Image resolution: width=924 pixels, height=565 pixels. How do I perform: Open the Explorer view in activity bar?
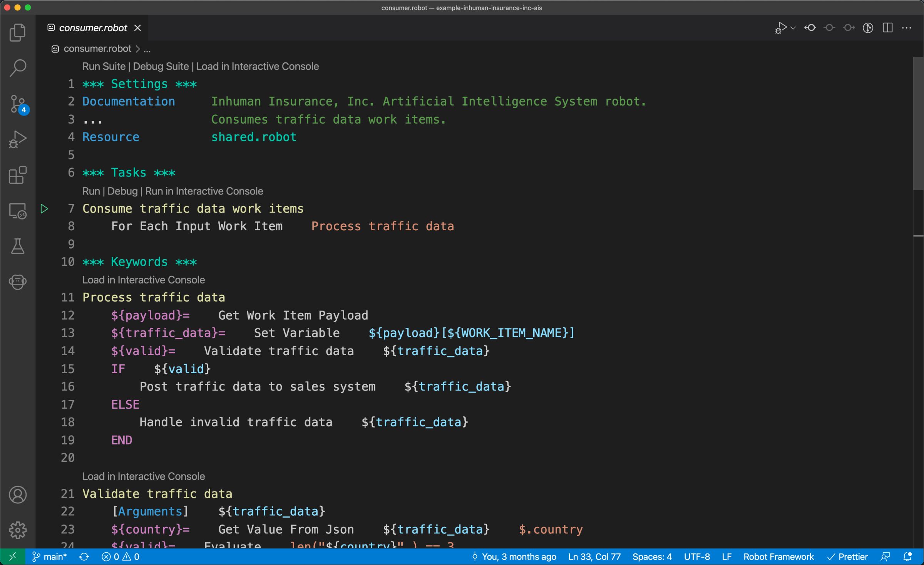click(18, 32)
